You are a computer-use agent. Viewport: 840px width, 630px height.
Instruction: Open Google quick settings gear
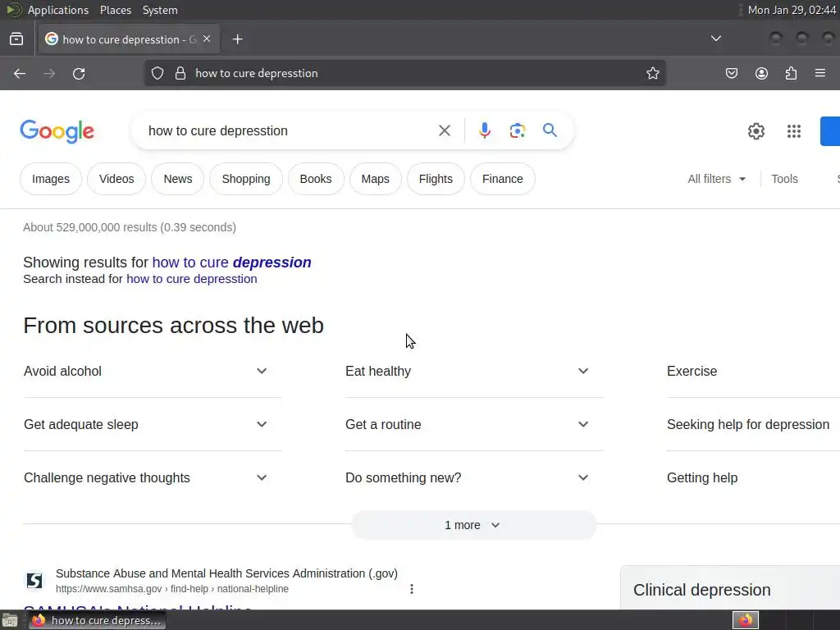point(756,131)
